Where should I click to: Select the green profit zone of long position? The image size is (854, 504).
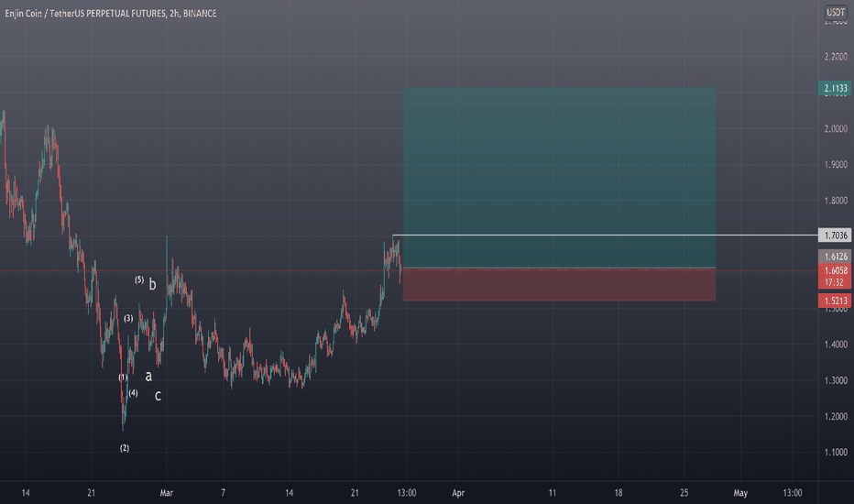coord(559,178)
